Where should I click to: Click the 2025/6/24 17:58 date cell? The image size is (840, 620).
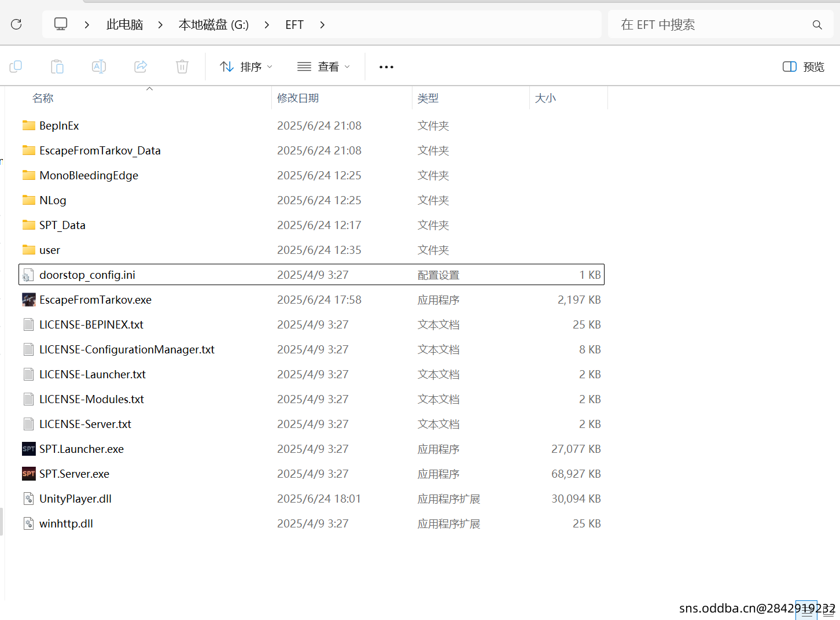click(319, 300)
